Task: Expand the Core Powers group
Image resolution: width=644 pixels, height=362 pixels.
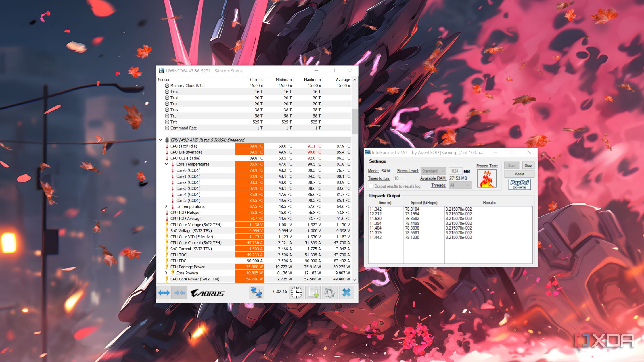Action: click(x=166, y=273)
